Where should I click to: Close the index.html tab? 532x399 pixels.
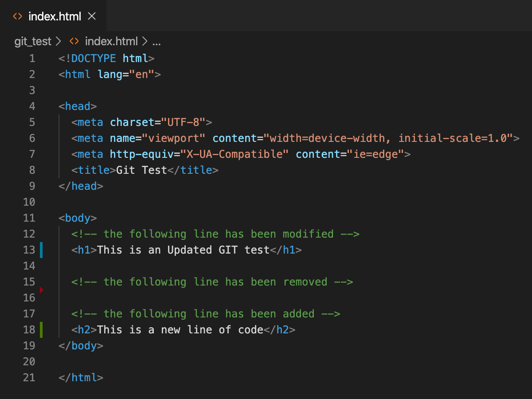coord(92,16)
